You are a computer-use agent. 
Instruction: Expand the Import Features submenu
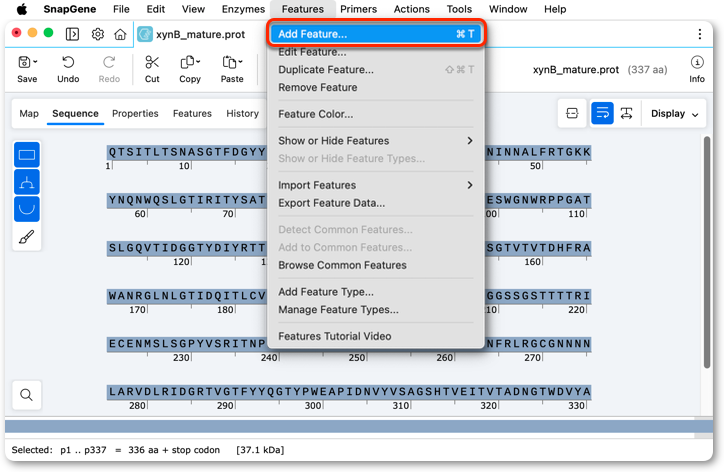(376, 185)
